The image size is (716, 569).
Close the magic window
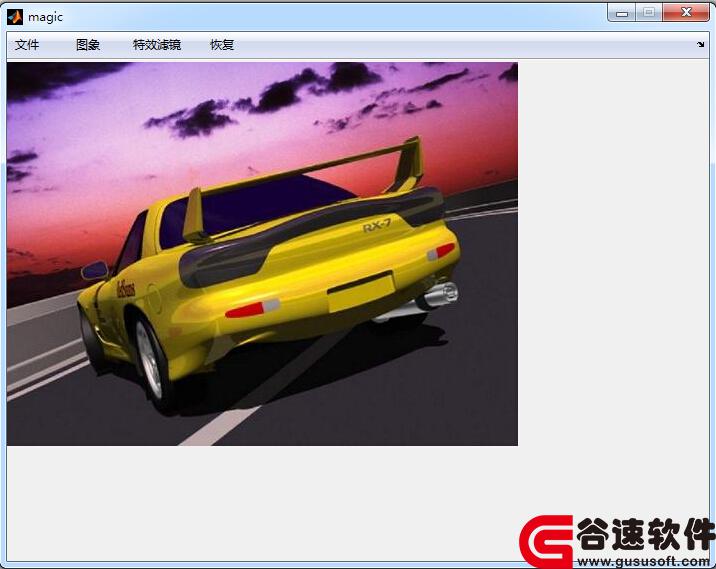(686, 13)
